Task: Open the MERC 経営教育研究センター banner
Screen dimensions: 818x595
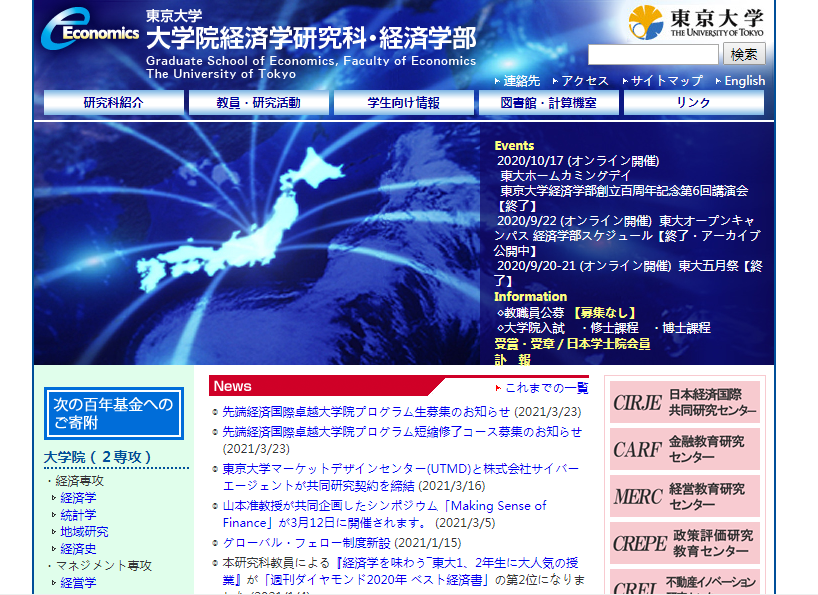Action: point(685,496)
